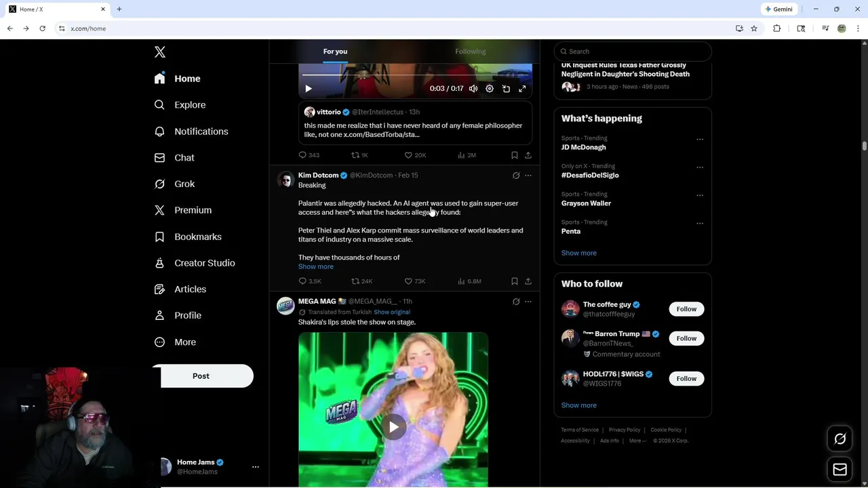Play the video at 0:03
Image resolution: width=868 pixels, height=488 pixels.
point(308,89)
